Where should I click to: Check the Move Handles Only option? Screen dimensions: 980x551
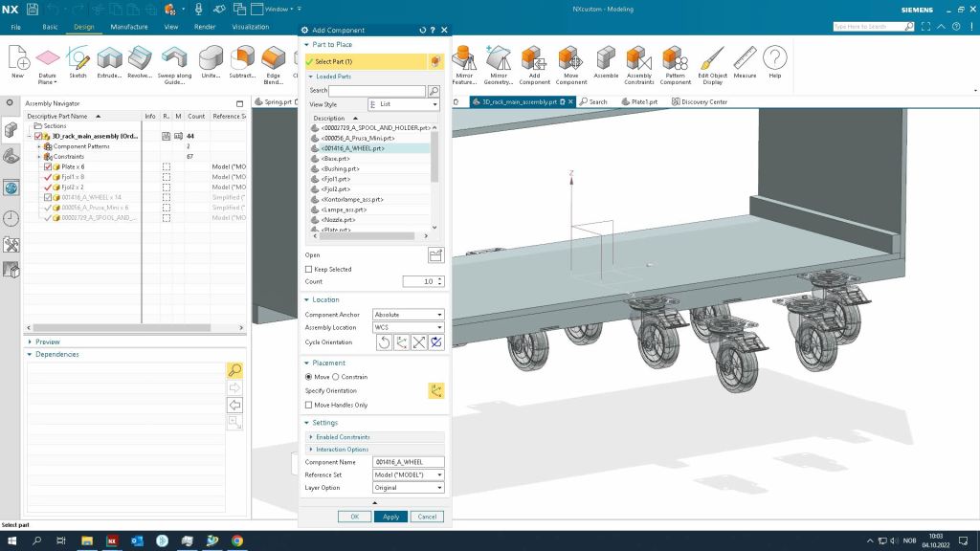[308, 405]
